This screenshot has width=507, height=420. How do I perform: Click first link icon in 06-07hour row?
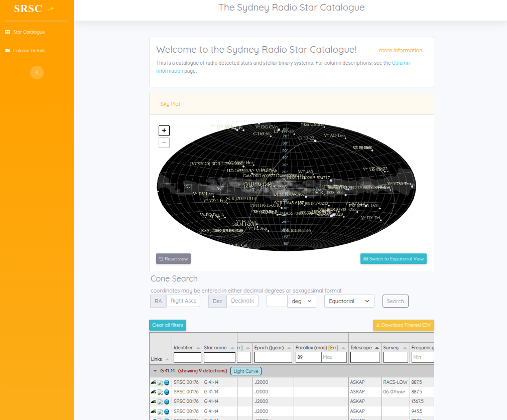[154, 392]
